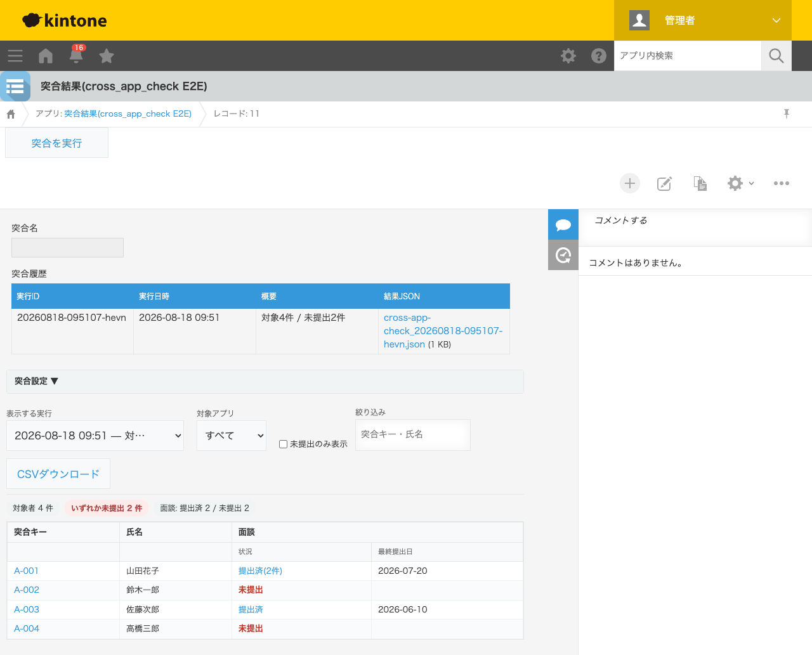This screenshot has height=655, width=812.
Task: Click 未提出 status for 高橋三郎
Action: pyautogui.click(x=251, y=628)
